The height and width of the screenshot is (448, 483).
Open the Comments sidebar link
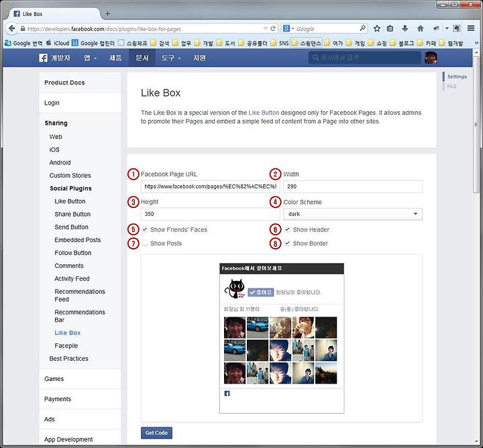pos(69,266)
